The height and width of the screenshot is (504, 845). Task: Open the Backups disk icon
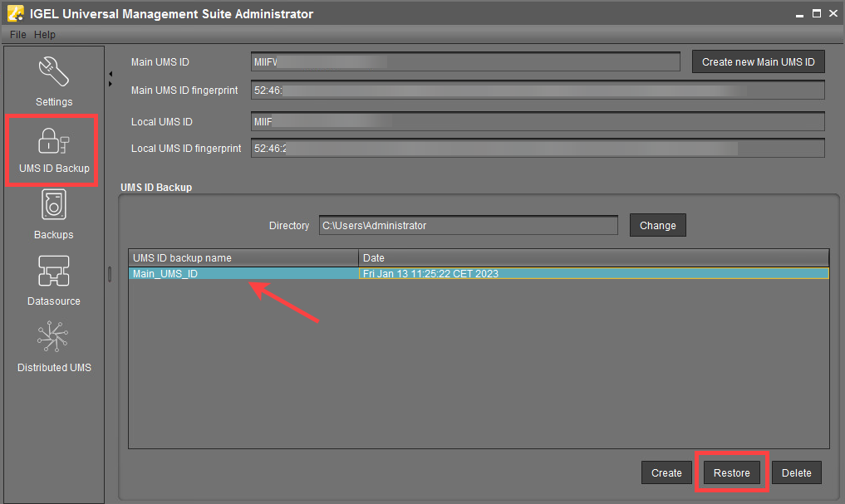(54, 206)
